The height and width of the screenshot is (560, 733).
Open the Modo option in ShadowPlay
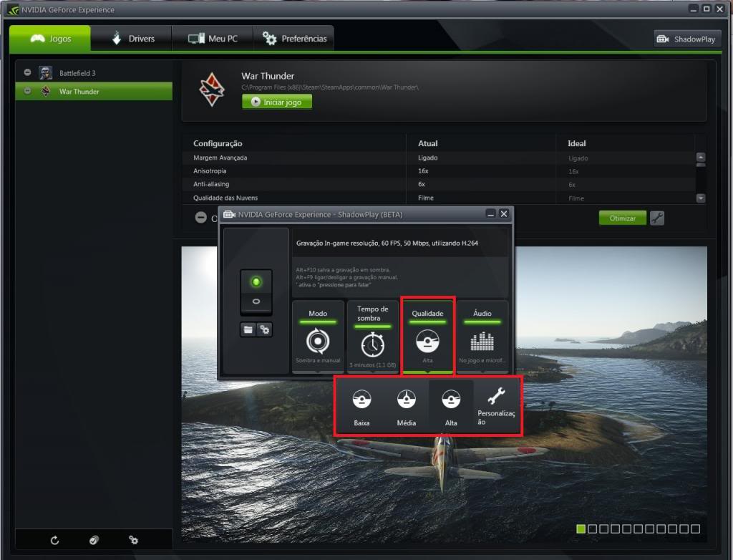click(318, 337)
